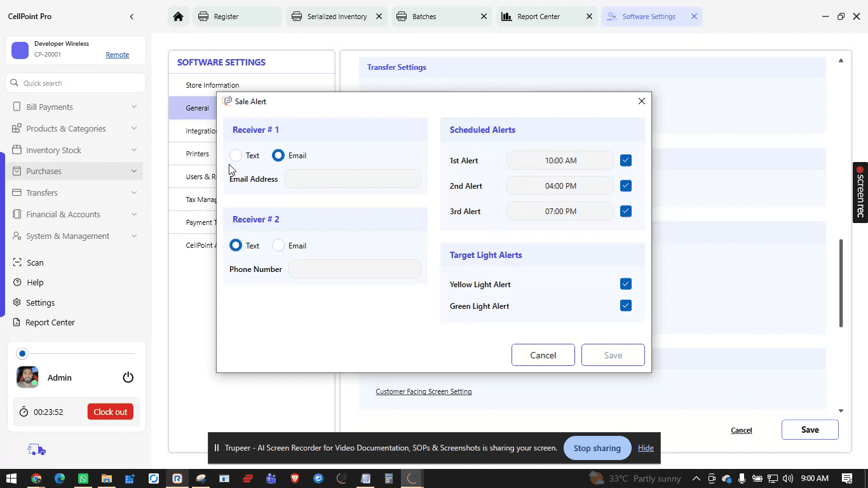Close the Batches tab

pyautogui.click(x=484, y=17)
